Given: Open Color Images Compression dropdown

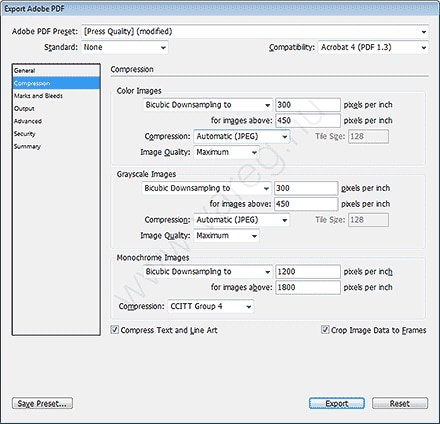Looking at the screenshot, I should point(242,137).
